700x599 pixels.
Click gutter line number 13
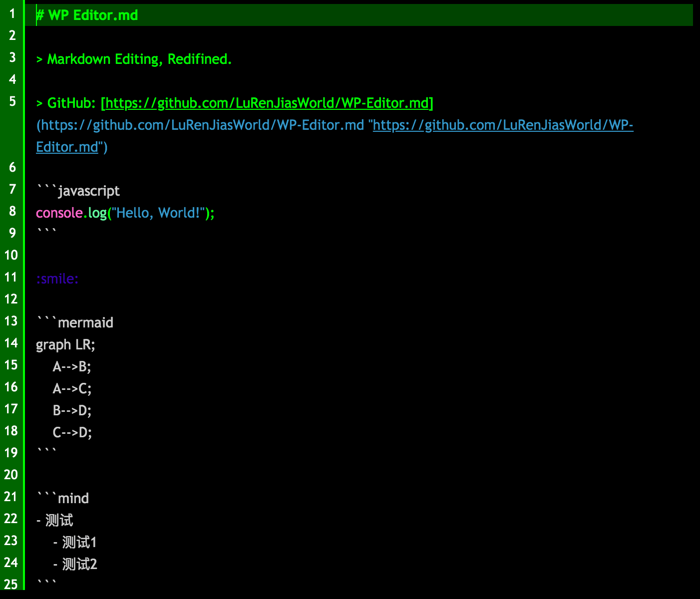pos(11,320)
